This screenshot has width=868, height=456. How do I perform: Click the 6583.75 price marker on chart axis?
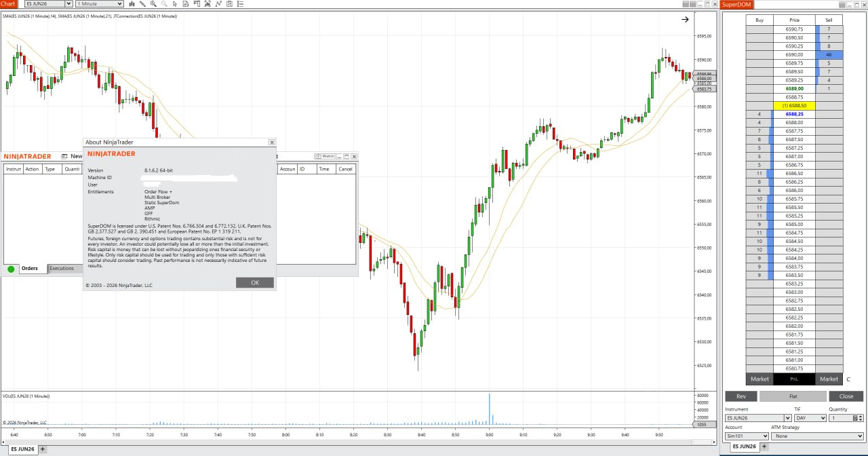click(704, 89)
